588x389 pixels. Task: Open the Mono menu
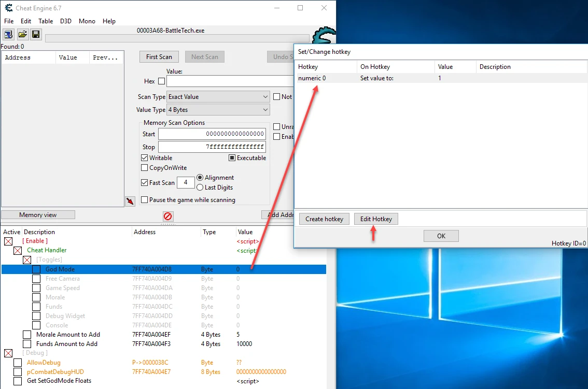point(87,21)
